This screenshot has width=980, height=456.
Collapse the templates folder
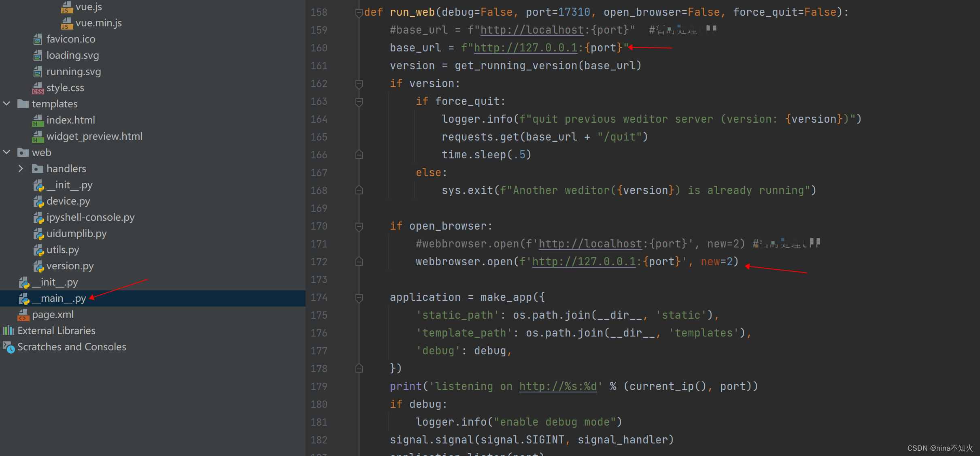(6, 104)
